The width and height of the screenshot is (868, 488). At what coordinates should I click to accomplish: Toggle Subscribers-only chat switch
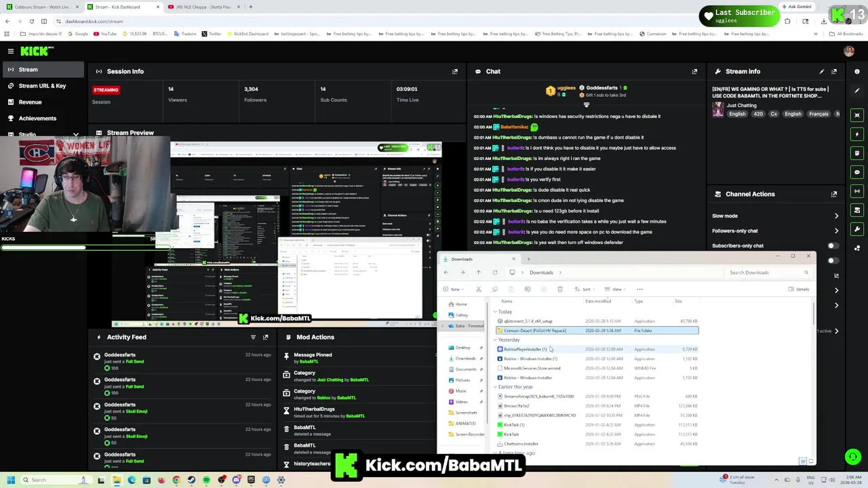pos(833,245)
